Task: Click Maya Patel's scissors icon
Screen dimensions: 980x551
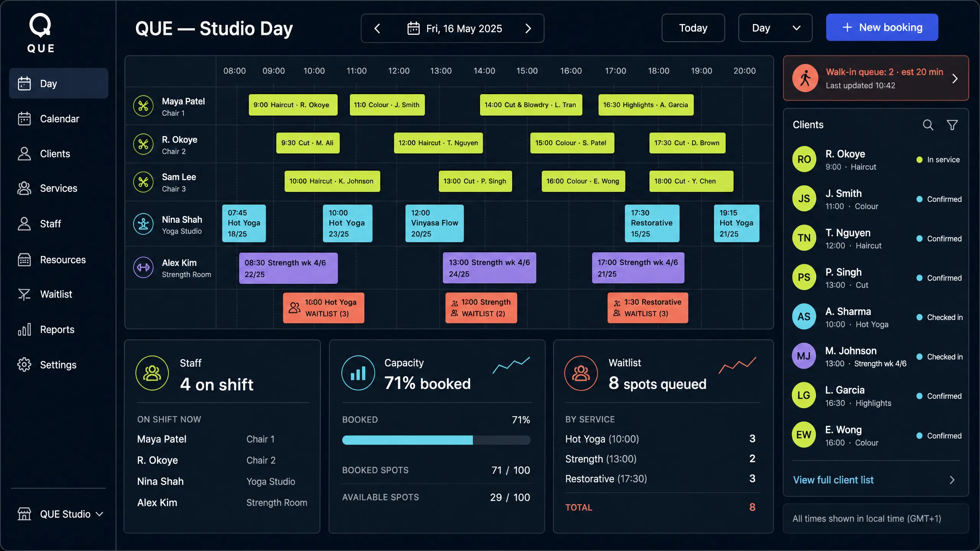Action: pos(143,106)
